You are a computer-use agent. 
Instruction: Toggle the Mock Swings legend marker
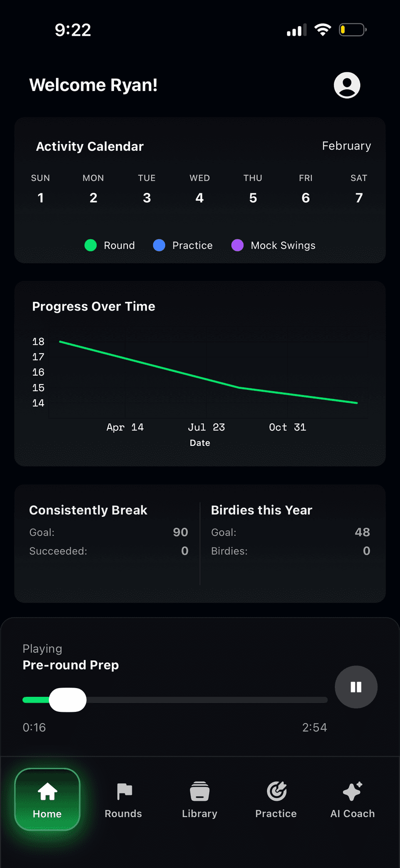(237, 245)
